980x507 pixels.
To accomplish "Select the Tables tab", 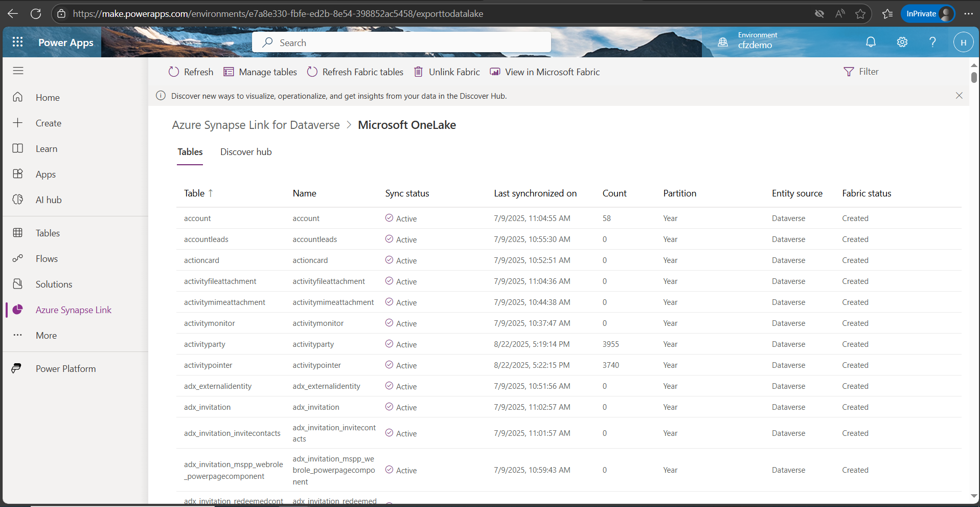I will (x=190, y=152).
